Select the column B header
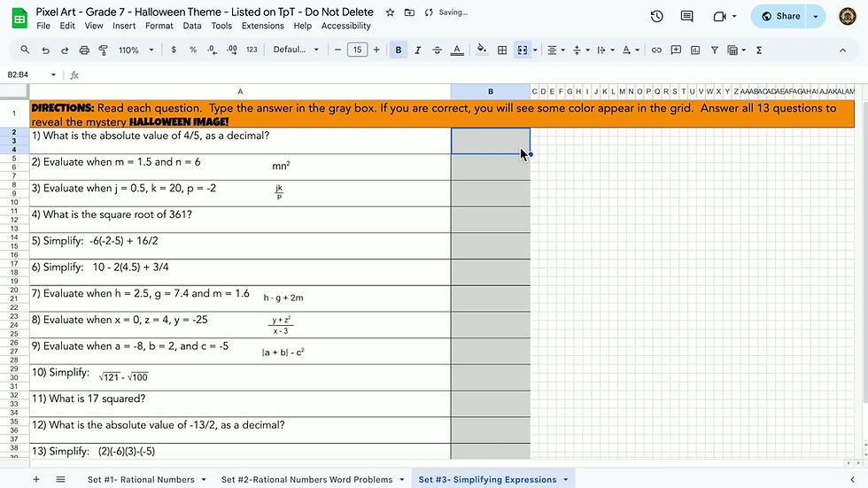Screen dimensions: 868x488 point(491,91)
